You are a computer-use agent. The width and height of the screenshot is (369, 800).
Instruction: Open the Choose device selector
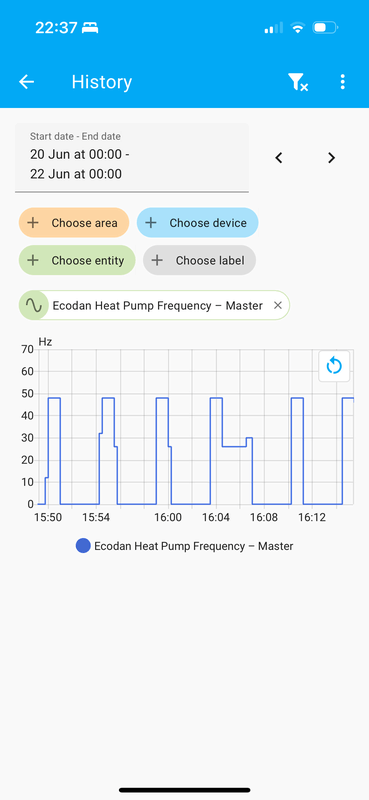198,222
